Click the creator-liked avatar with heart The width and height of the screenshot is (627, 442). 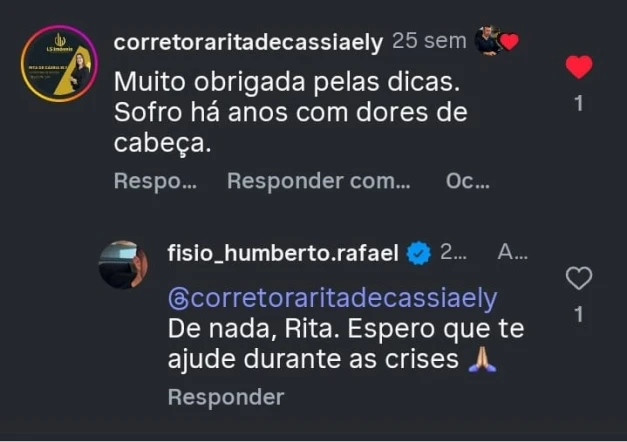pyautogui.click(x=496, y=41)
